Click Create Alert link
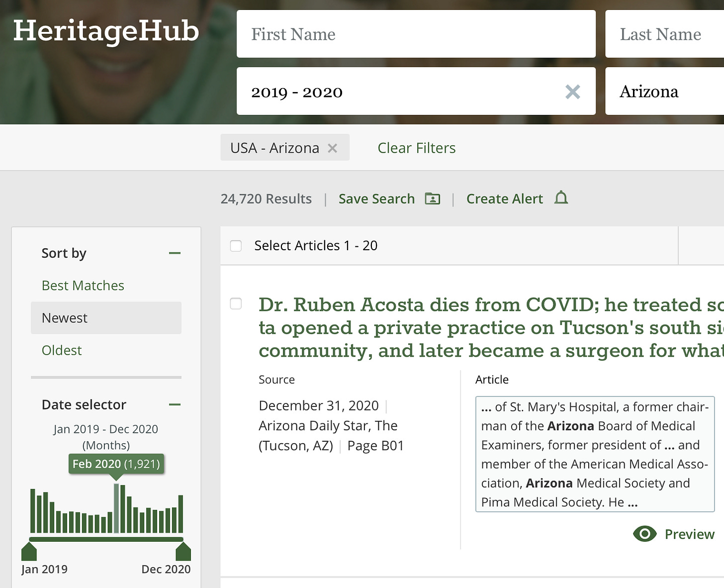 coord(504,198)
